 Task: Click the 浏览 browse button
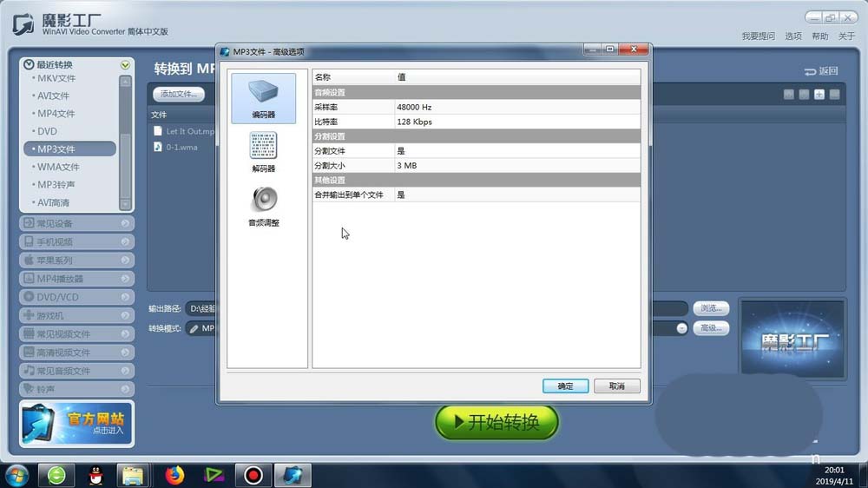point(711,308)
